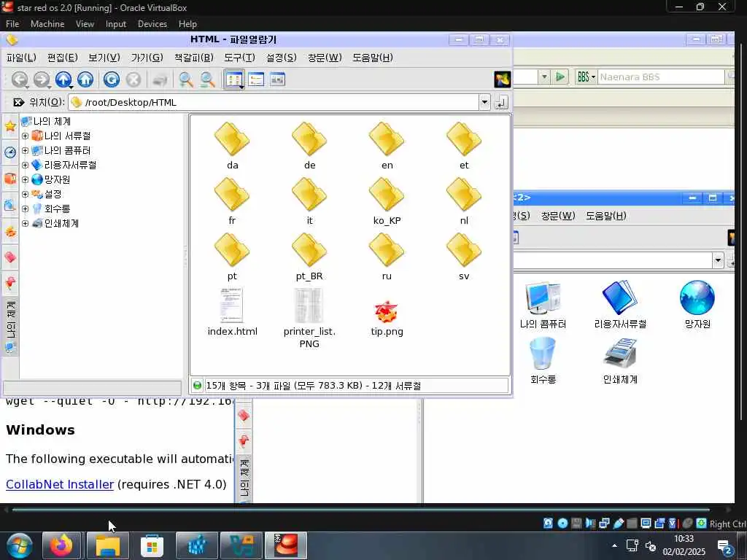Open the orange services sidebar tab

tap(10, 232)
